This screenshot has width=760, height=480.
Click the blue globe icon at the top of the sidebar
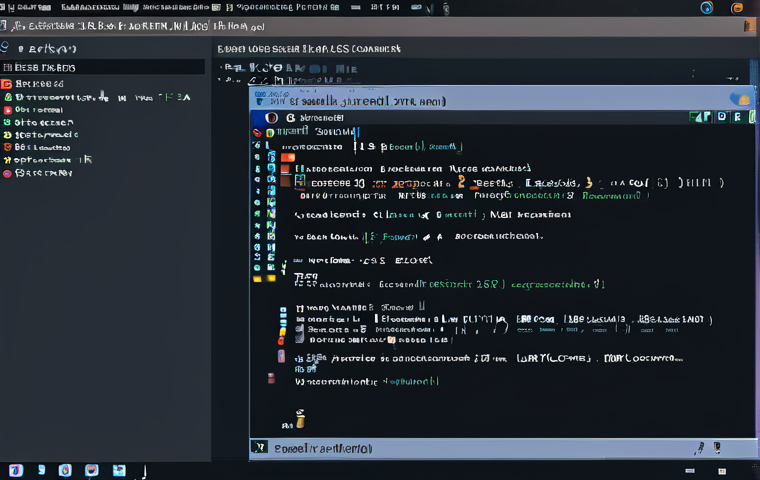[x=5, y=47]
